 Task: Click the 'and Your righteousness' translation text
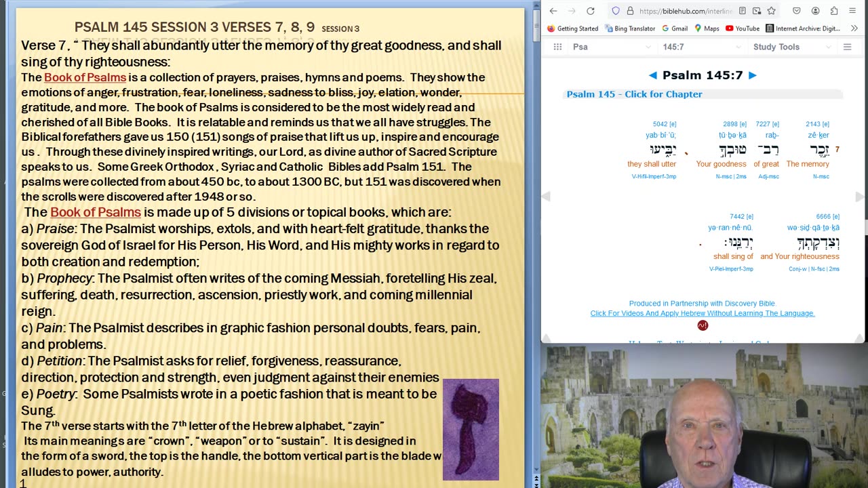tap(800, 256)
